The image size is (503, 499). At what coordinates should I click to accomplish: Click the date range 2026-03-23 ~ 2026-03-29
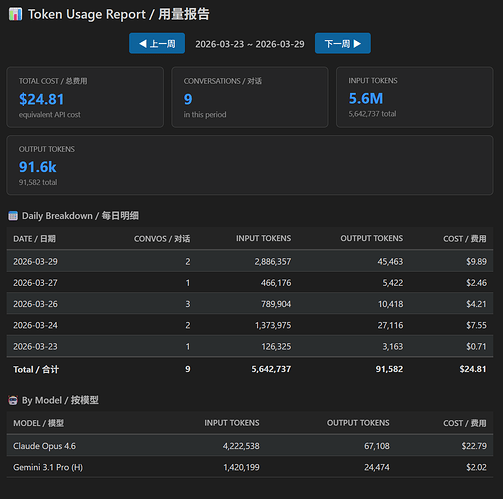click(250, 44)
